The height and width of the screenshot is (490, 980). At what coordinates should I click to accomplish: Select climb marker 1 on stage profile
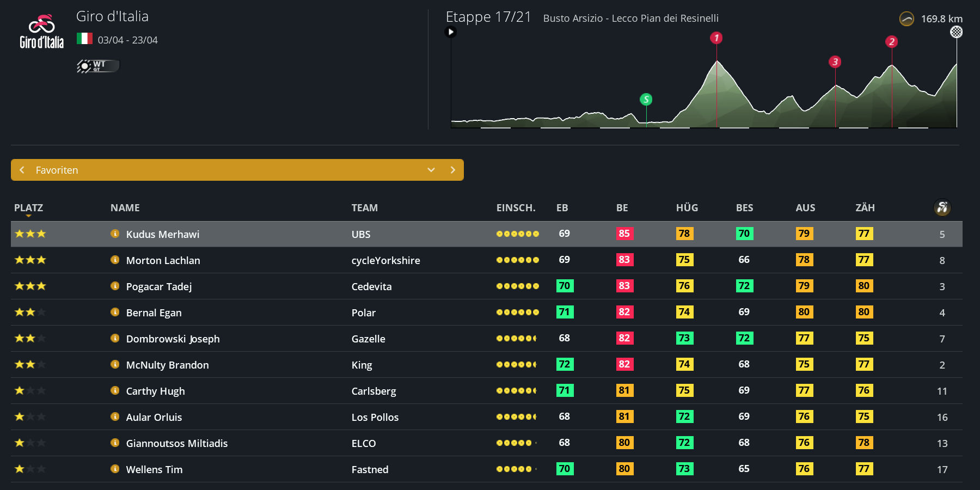click(x=716, y=38)
